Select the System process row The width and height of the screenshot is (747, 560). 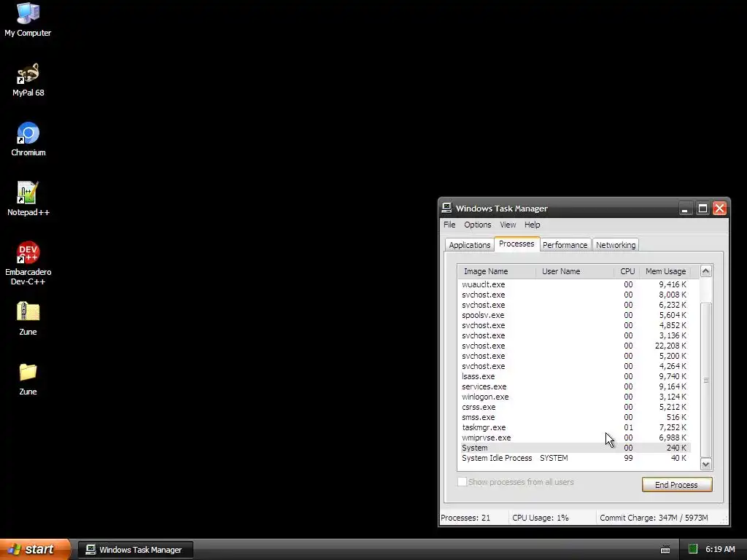575,448
